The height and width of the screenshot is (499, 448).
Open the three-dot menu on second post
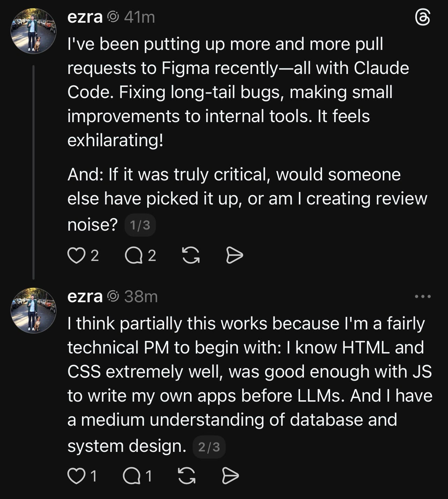(x=423, y=297)
